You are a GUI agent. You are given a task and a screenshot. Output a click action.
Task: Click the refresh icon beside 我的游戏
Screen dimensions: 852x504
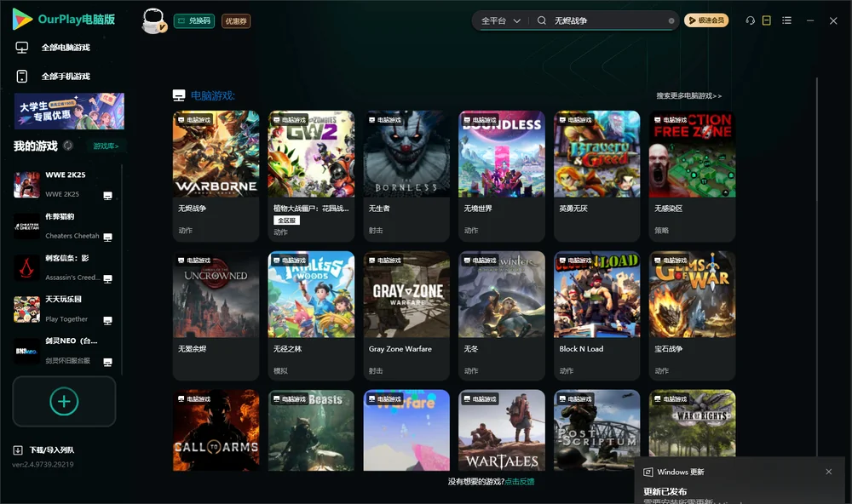click(x=68, y=146)
